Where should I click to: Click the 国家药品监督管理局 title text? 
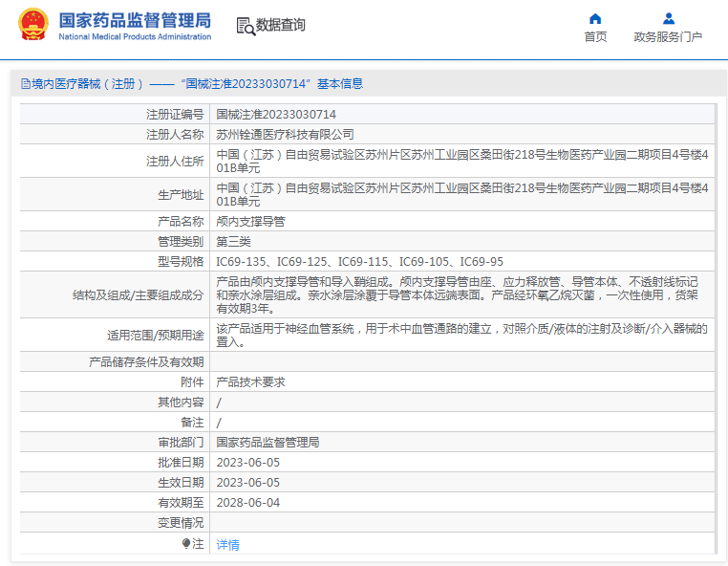[135, 20]
